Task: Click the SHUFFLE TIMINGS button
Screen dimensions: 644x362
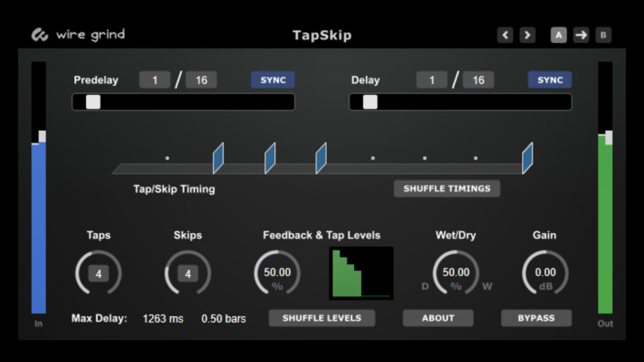Action: point(446,189)
